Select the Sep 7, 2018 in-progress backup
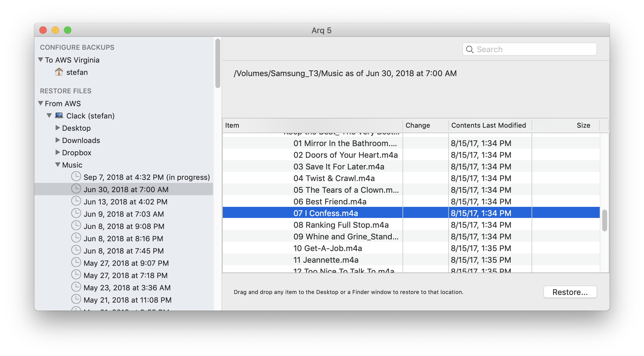The height and width of the screenshot is (356, 644). pyautogui.click(x=124, y=177)
